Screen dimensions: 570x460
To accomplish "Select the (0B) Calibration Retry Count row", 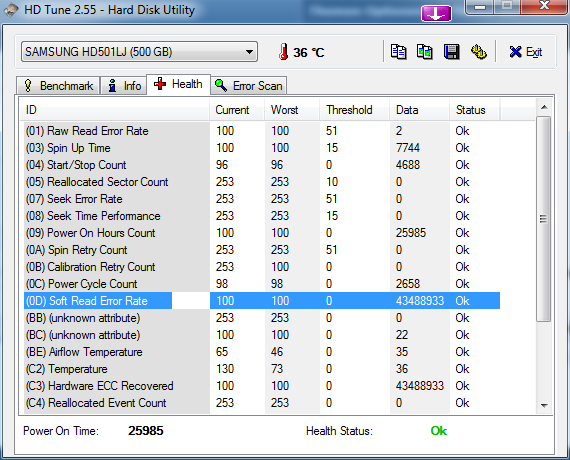I will coord(262,267).
